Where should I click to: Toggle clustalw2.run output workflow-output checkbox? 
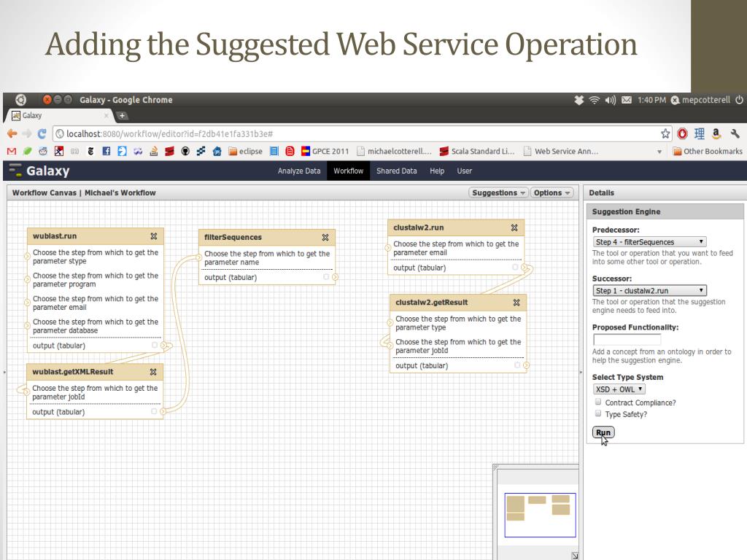pyautogui.click(x=515, y=267)
